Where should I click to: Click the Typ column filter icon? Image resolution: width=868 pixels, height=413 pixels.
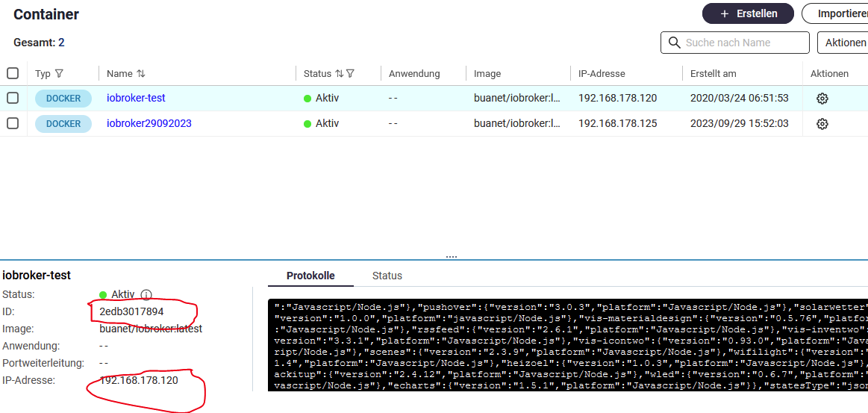pyautogui.click(x=59, y=74)
